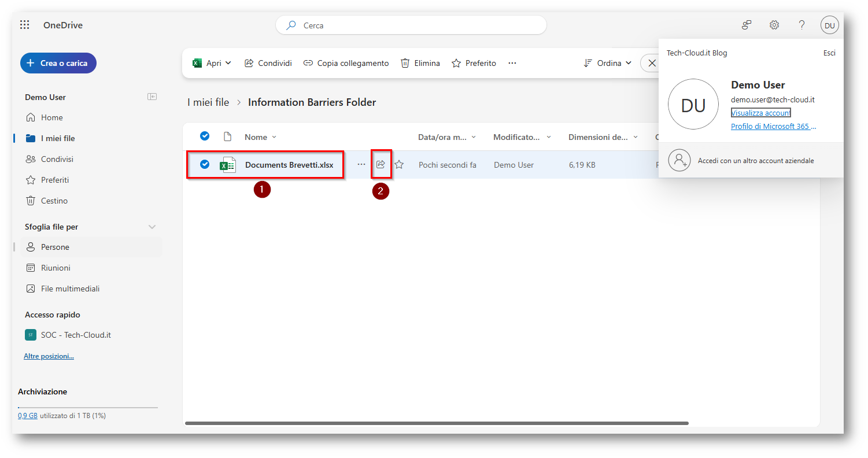Open the 0,9 GB storage usage link
Image resolution: width=868 pixels, height=458 pixels.
tap(28, 416)
